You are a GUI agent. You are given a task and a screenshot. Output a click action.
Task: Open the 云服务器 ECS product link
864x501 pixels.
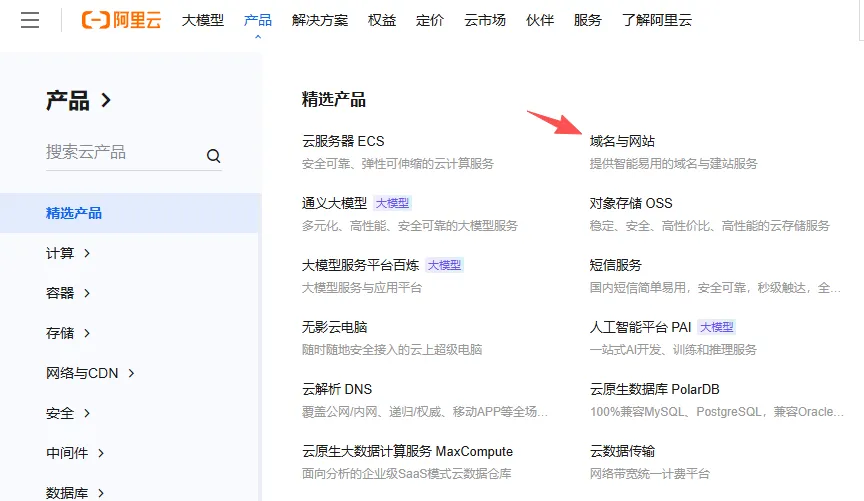tap(343, 141)
